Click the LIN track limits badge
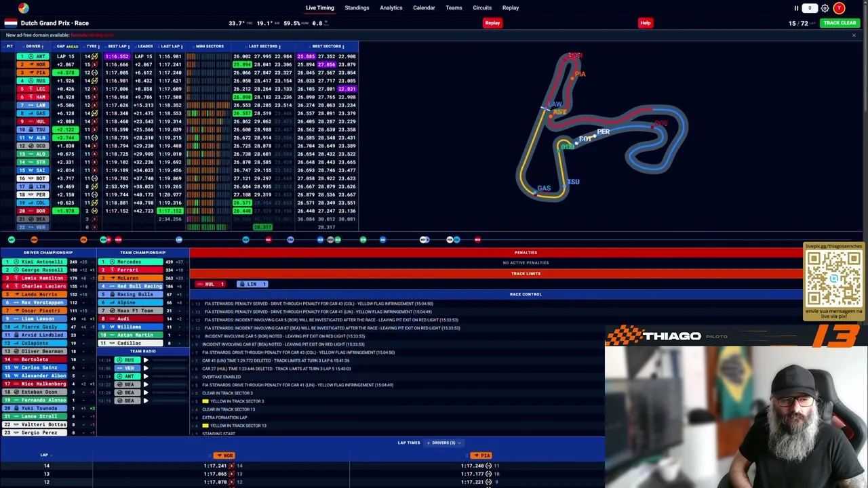Image resolution: width=868 pixels, height=488 pixels. [x=252, y=284]
